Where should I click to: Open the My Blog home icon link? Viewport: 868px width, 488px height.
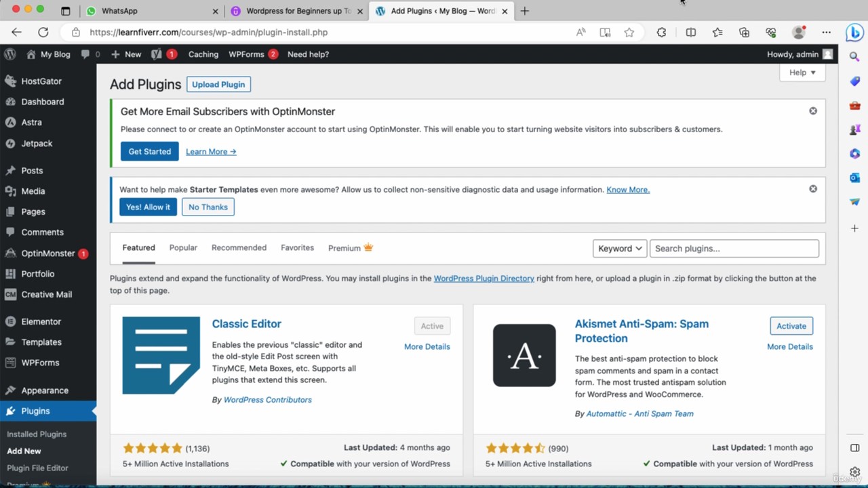click(x=31, y=54)
